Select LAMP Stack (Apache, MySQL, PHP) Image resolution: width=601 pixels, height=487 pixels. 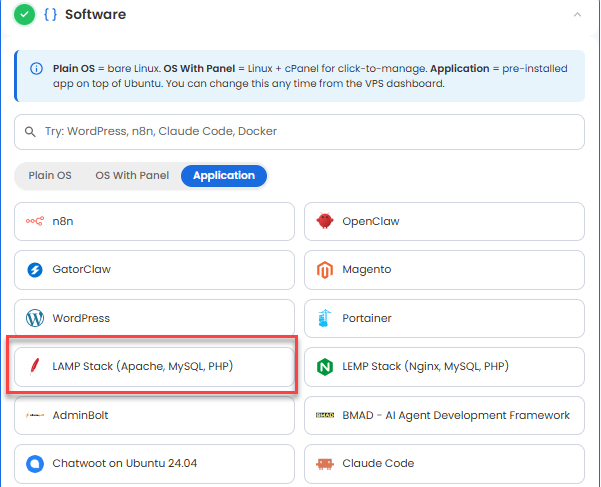(154, 367)
